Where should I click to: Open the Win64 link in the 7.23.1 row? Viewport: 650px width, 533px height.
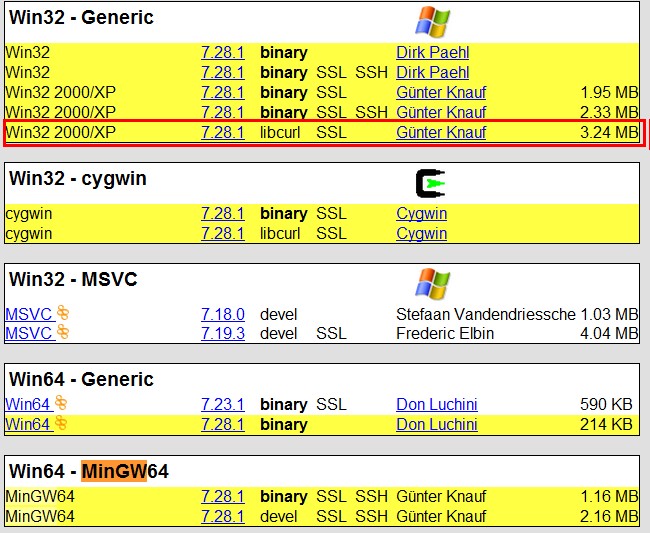point(27,405)
